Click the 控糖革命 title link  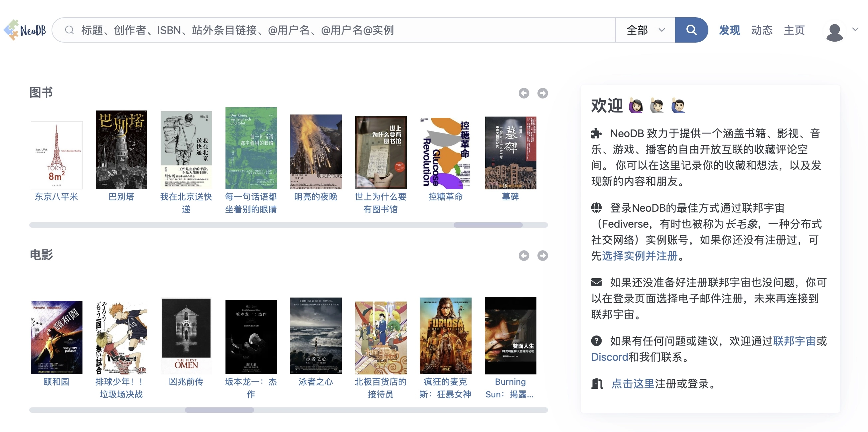pos(445,197)
